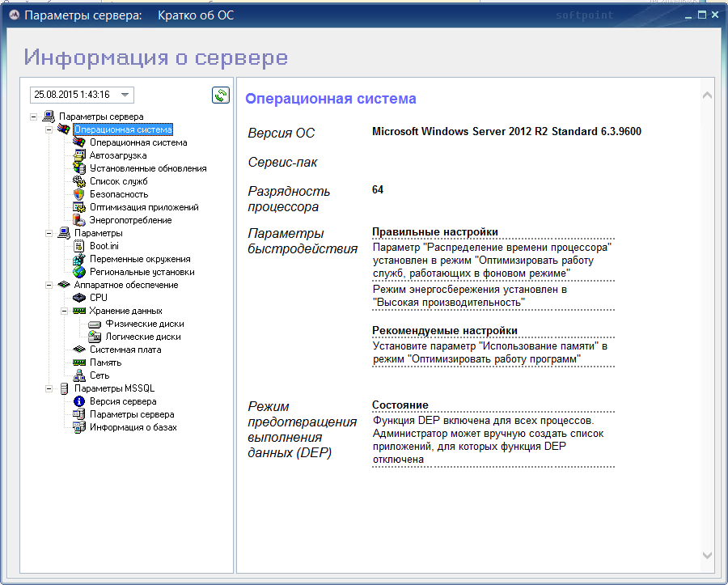Collapse the Аппаратное обеспечение branch

pos(49,285)
